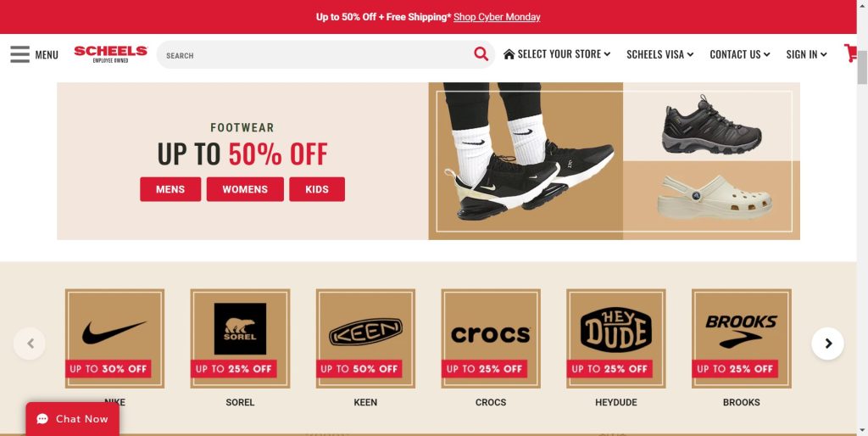Open the shopping cart icon
The width and height of the screenshot is (868, 436).
coord(850,53)
